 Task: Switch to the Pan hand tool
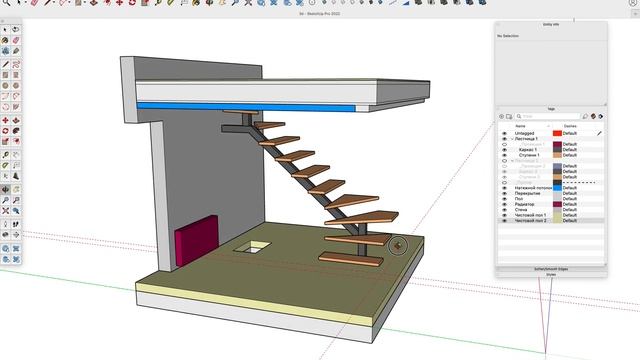(x=16, y=190)
